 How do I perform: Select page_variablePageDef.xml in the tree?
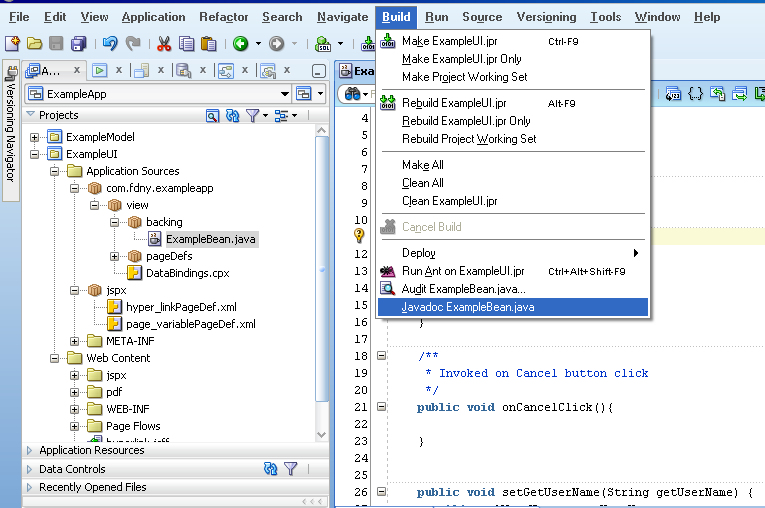pyautogui.click(x=190, y=324)
